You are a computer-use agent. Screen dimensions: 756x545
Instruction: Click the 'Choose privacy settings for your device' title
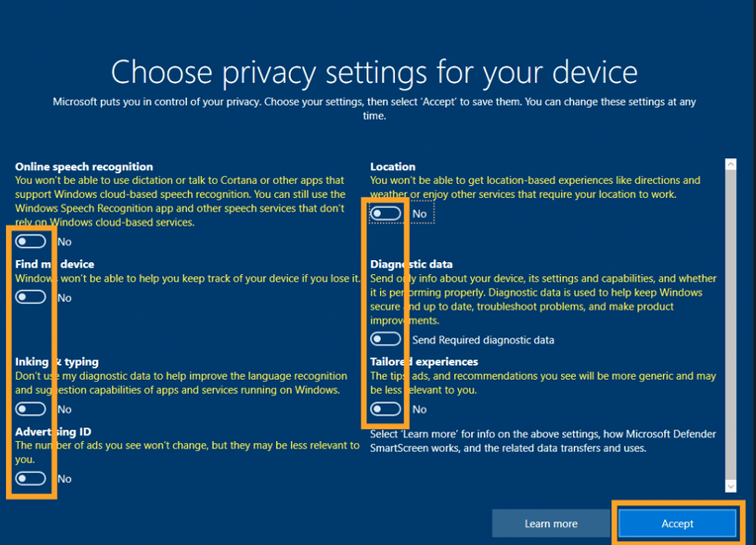(374, 72)
